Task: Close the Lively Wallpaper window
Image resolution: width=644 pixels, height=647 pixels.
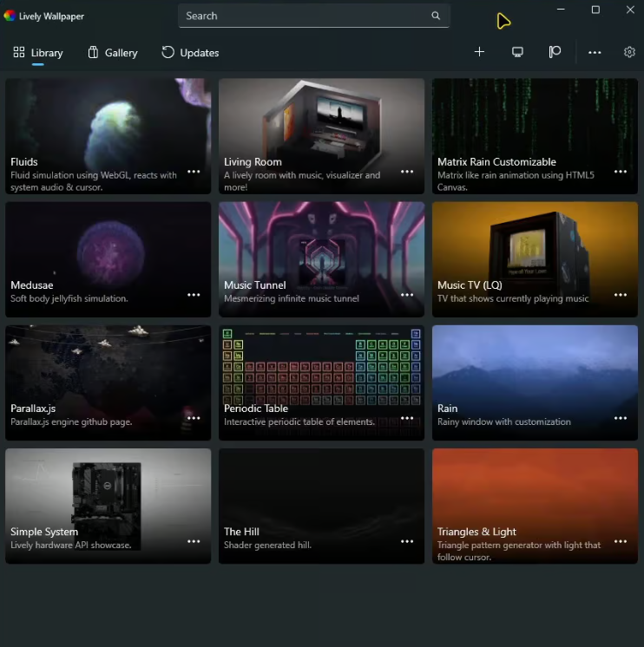Action: pyautogui.click(x=630, y=10)
